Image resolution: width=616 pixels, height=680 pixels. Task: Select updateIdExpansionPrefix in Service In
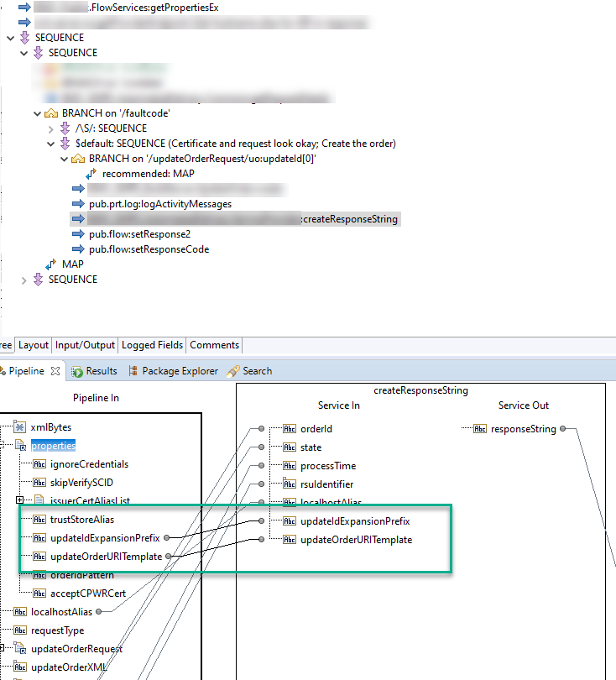pos(355,521)
